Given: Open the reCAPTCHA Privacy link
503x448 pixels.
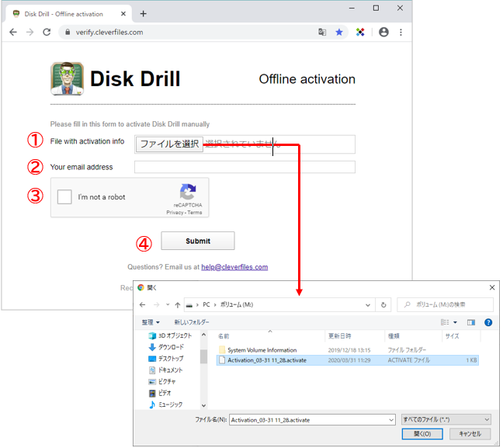Looking at the screenshot, I should 175,213.
